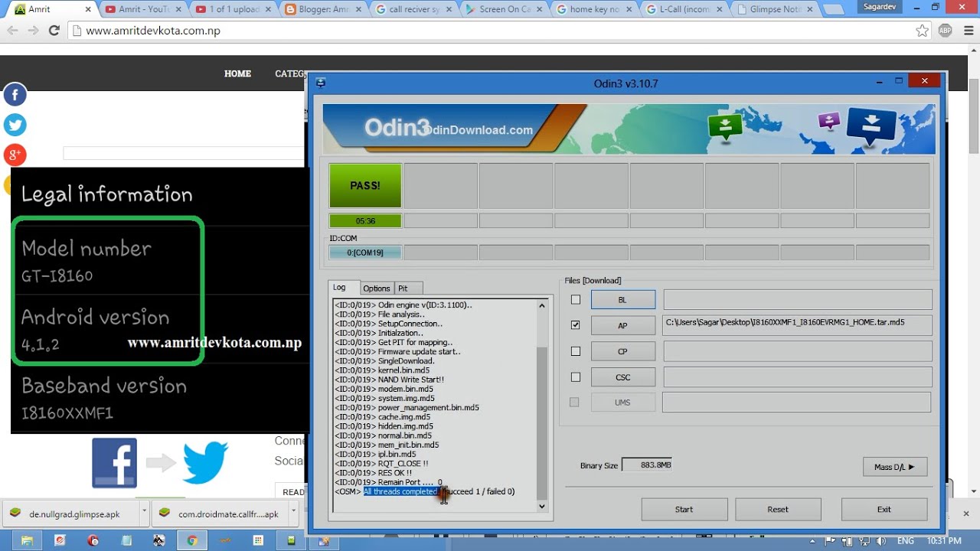The height and width of the screenshot is (551, 980).
Task: Click the large Facebook logo on webpage
Action: (x=114, y=463)
